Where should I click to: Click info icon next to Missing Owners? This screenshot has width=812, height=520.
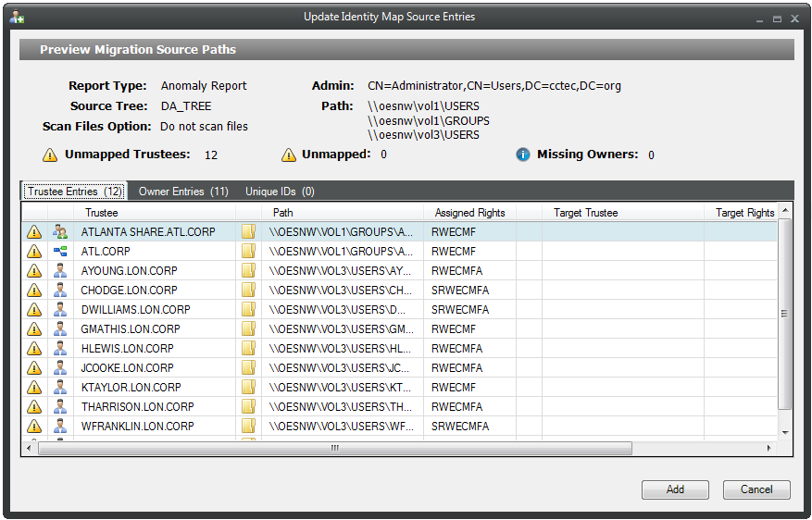523,155
